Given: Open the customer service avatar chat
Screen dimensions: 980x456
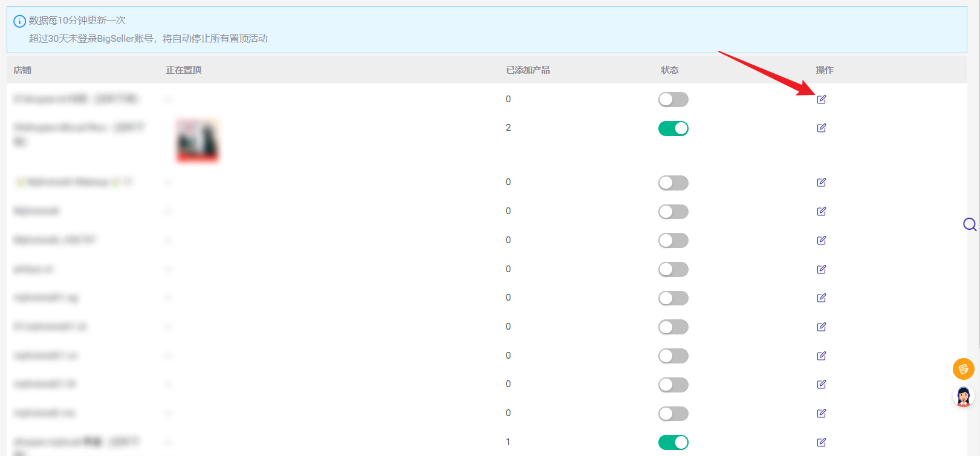Looking at the screenshot, I should pos(963,397).
